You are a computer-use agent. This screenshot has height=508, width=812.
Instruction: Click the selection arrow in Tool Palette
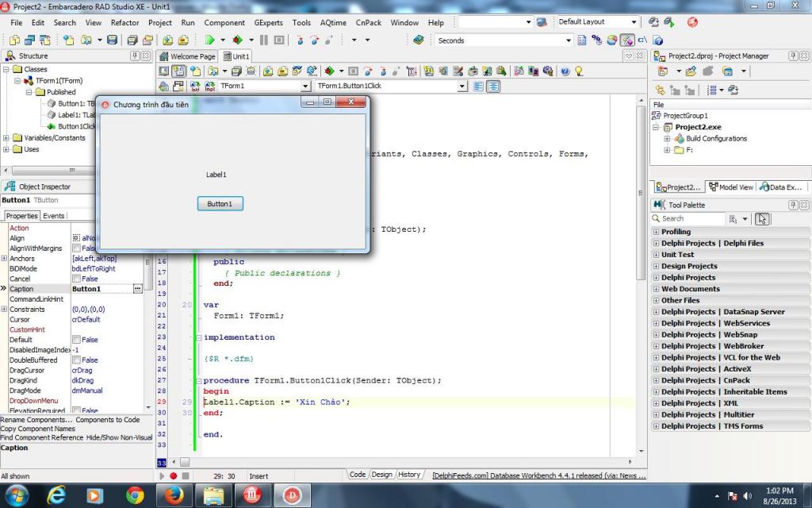pyautogui.click(x=762, y=218)
